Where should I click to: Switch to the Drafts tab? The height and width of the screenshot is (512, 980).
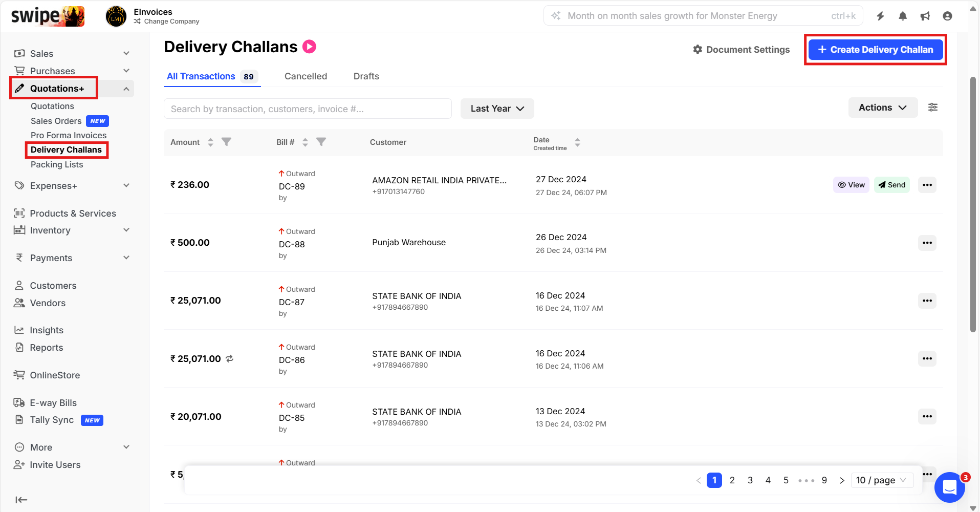(x=366, y=76)
